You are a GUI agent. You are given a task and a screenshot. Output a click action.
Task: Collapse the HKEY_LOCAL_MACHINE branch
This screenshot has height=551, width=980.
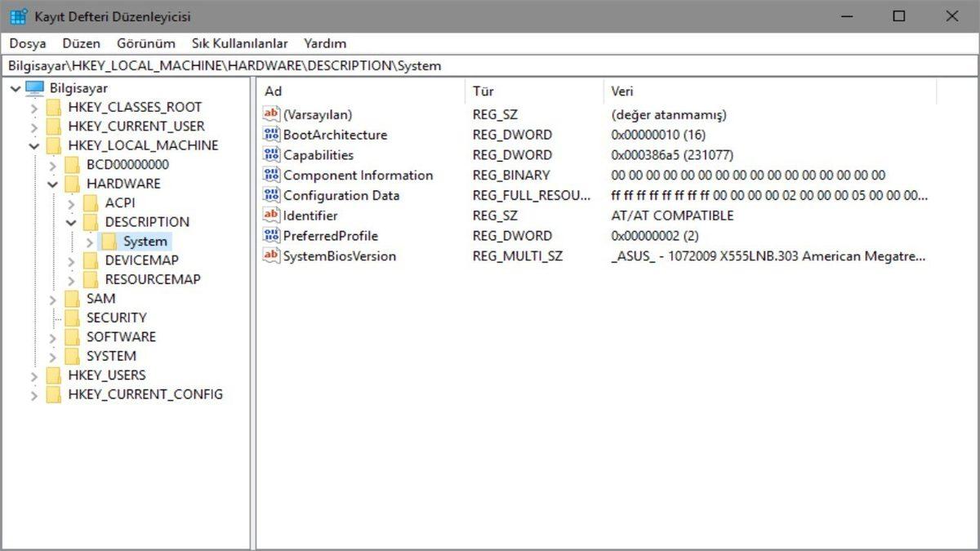(33, 144)
